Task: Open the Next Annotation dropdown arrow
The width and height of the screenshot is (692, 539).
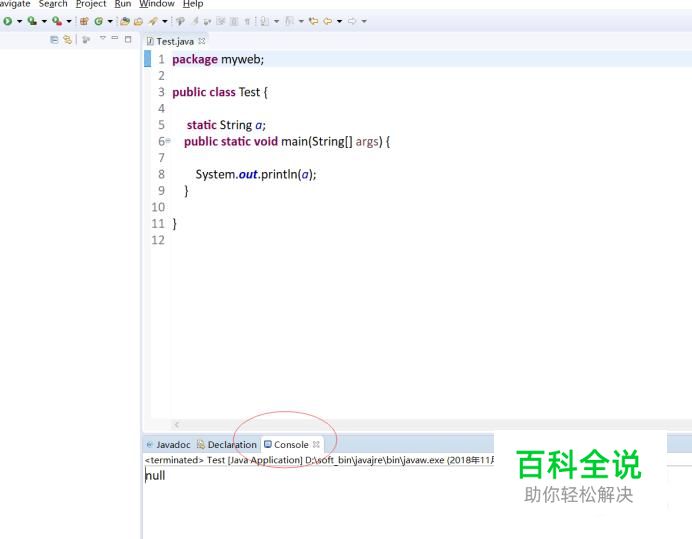Action: [x=276, y=21]
